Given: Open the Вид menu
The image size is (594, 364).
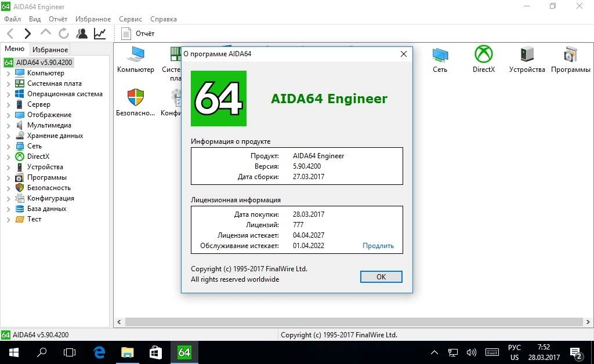Looking at the screenshot, I should 35,19.
